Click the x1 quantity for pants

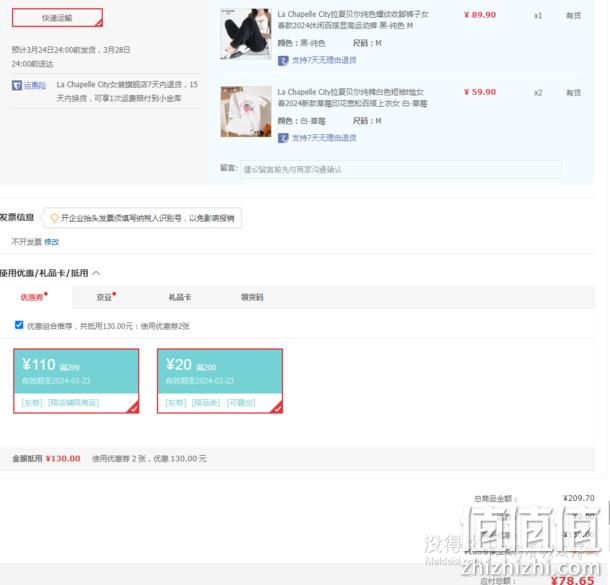(x=538, y=16)
